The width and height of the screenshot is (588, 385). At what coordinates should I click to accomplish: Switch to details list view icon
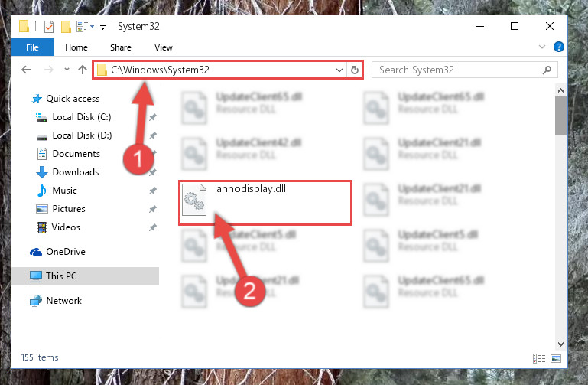539,358
